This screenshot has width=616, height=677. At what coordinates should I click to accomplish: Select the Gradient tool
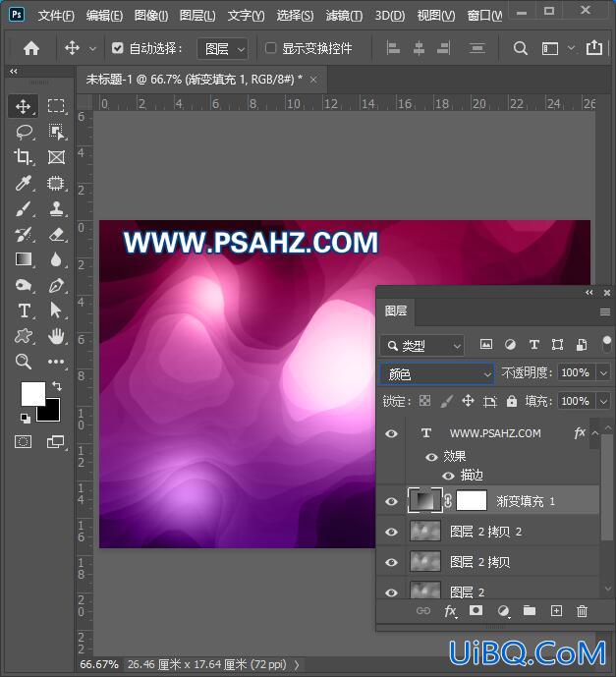[23, 259]
